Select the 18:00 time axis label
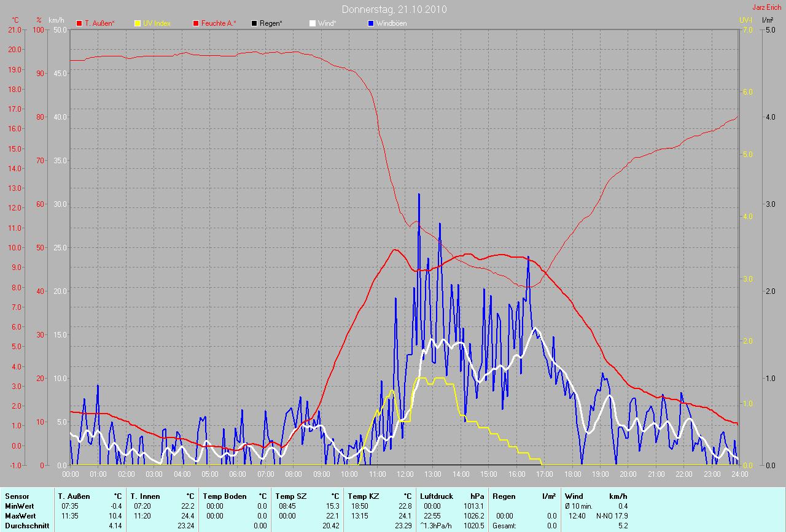This screenshot has width=786, height=532. 572,474
